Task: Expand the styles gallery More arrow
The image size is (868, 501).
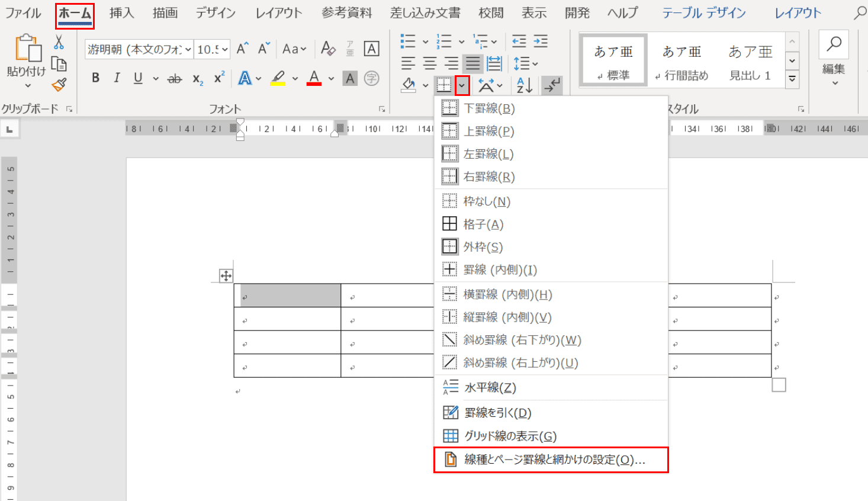Action: coord(792,78)
